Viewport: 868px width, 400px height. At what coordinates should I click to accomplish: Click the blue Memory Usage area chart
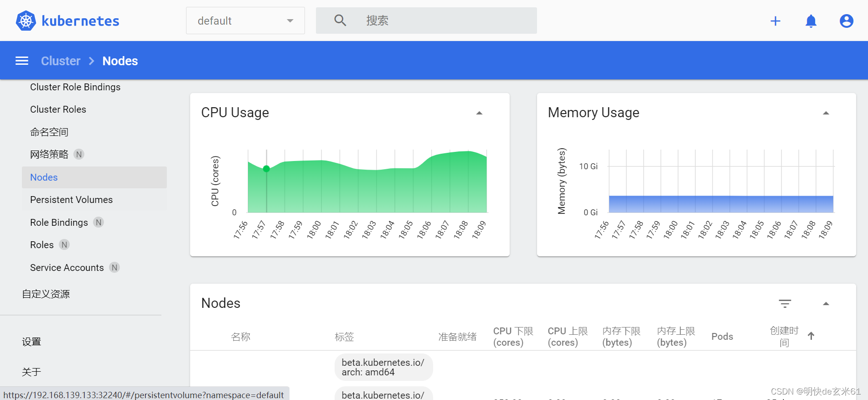[721, 204]
